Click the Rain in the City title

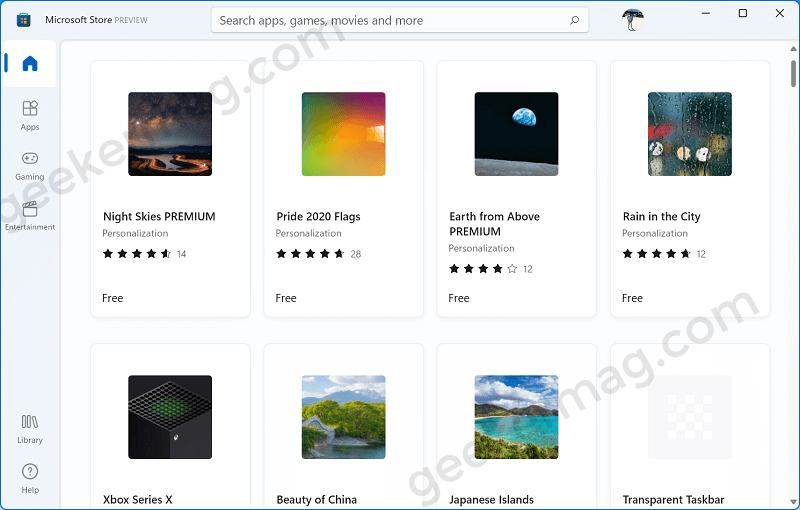(x=661, y=217)
